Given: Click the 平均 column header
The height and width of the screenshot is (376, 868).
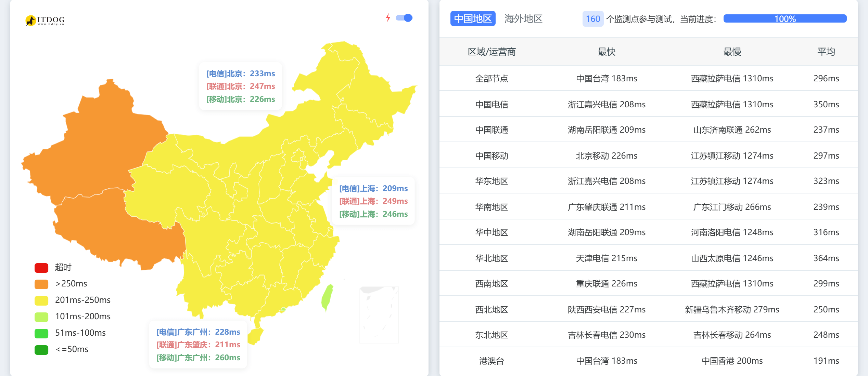Looking at the screenshot, I should pos(826,52).
